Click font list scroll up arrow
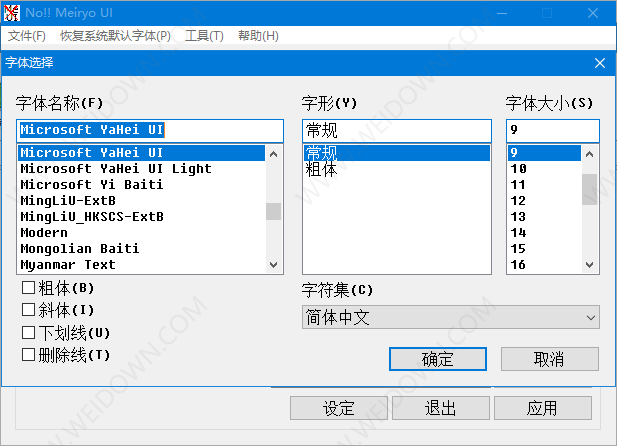Screen dimensions: 617x446 [x=273, y=154]
